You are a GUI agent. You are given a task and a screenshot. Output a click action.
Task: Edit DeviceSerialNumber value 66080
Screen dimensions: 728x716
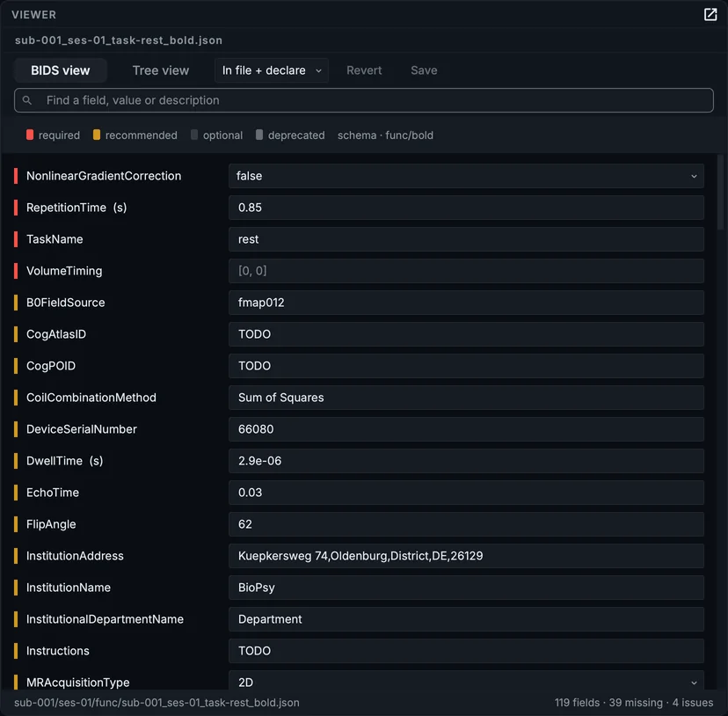click(x=466, y=429)
